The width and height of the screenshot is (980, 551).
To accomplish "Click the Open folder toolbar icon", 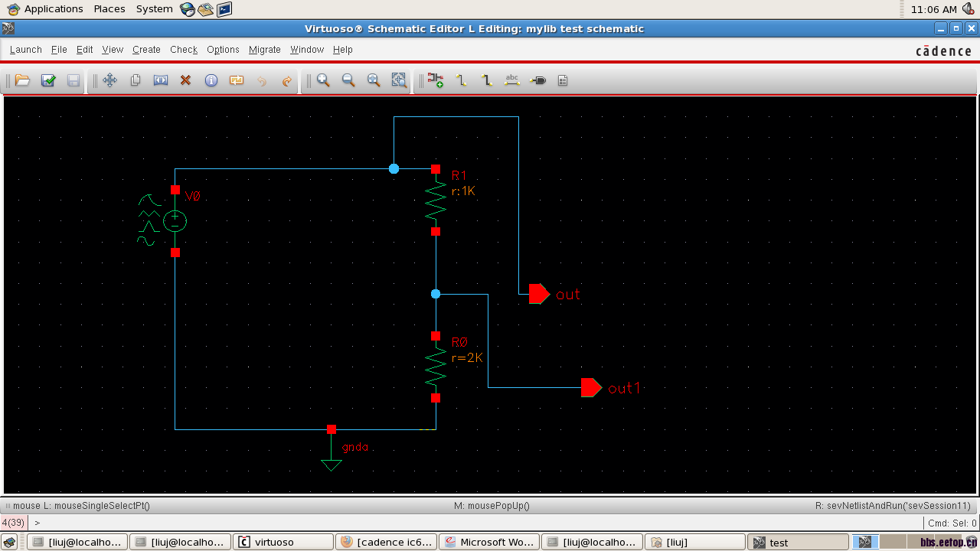I will click(22, 80).
